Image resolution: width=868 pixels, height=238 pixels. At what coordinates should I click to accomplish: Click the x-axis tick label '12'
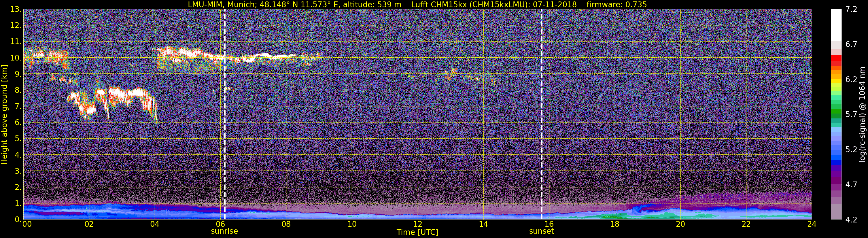coord(417,224)
